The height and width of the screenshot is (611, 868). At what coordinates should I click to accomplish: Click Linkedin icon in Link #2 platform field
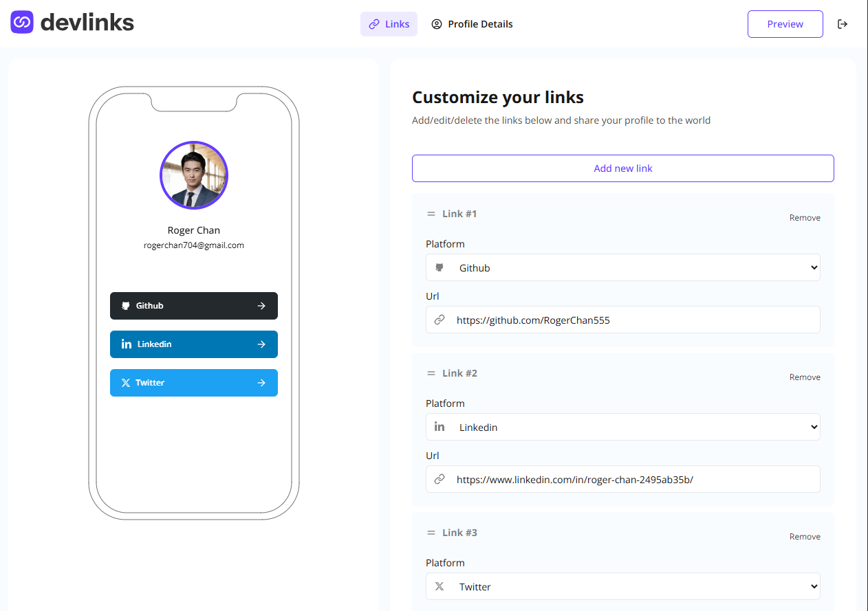pyautogui.click(x=440, y=427)
